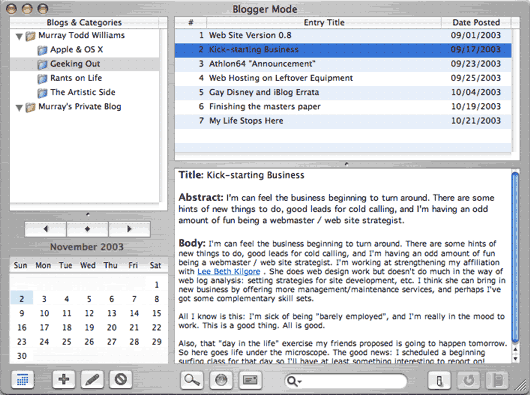
Task: Sort entries by Entry Title column
Action: (324, 23)
